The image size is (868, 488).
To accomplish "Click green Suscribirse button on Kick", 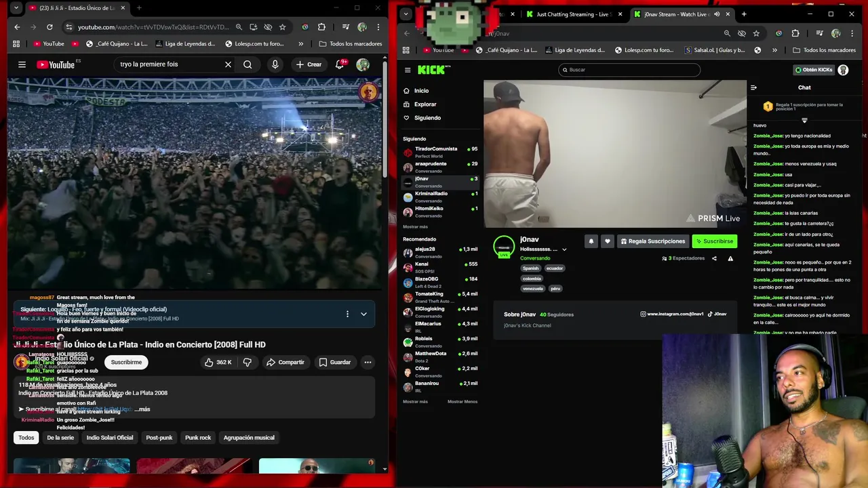I will coord(714,241).
